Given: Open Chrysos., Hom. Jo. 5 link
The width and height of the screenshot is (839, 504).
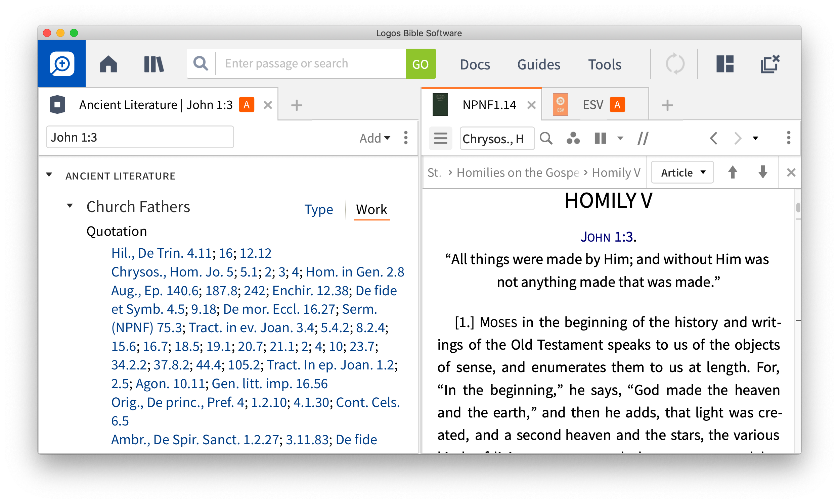Looking at the screenshot, I should (172, 272).
